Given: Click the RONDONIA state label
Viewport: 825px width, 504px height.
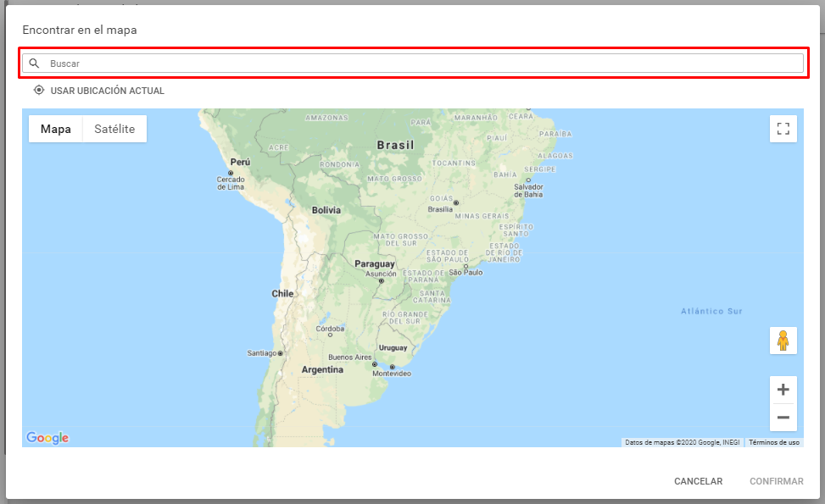Looking at the screenshot, I should point(339,164).
